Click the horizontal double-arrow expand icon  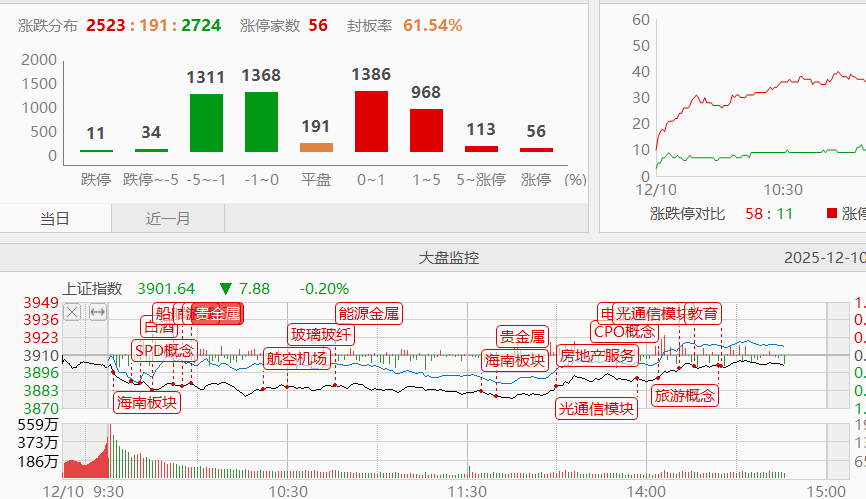tap(97, 312)
